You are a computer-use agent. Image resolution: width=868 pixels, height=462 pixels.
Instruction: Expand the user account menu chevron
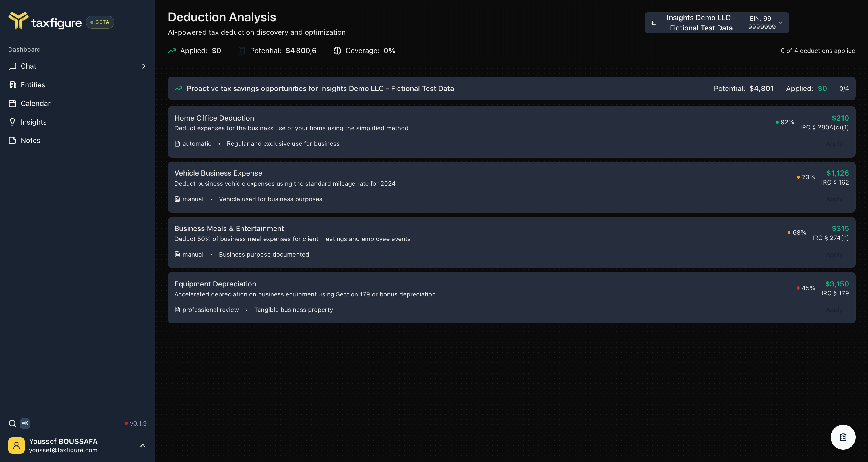[143, 445]
